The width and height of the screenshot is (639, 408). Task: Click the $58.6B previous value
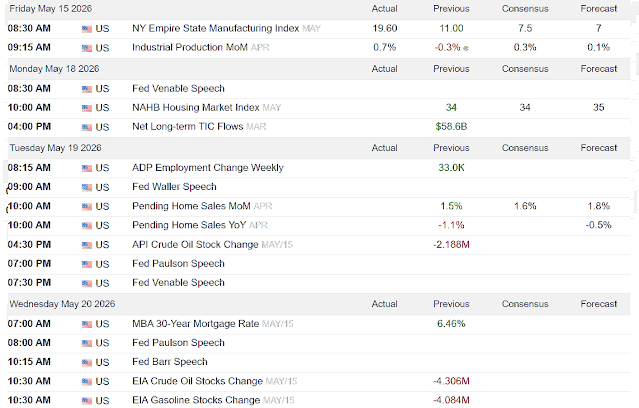(451, 126)
